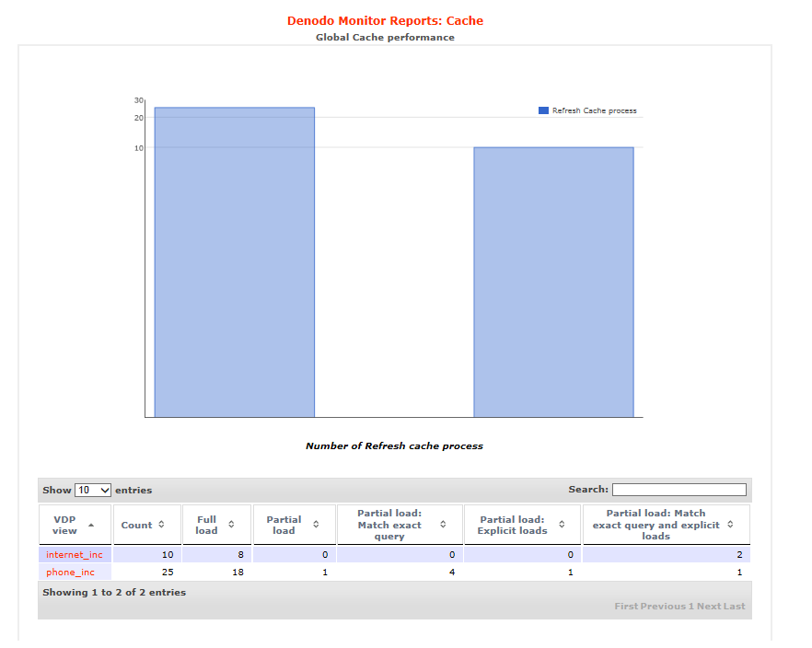Image resolution: width=812 pixels, height=648 pixels.
Task: Go to Next page
Action: point(709,606)
